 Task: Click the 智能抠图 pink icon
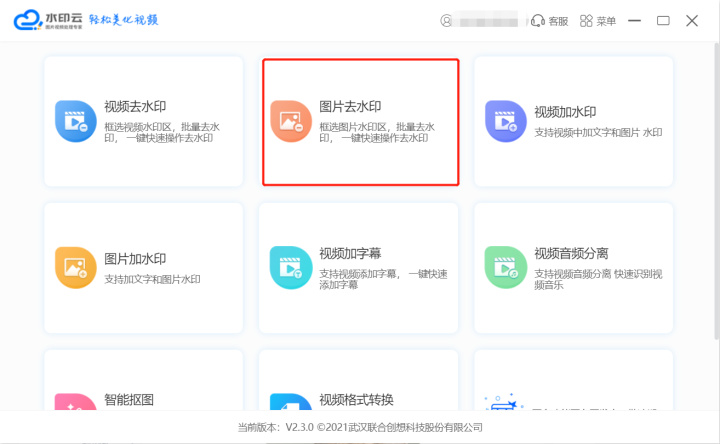pyautogui.click(x=76, y=404)
